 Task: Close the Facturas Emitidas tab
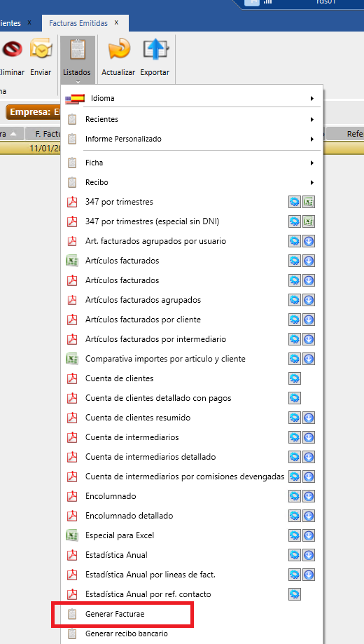117,22
